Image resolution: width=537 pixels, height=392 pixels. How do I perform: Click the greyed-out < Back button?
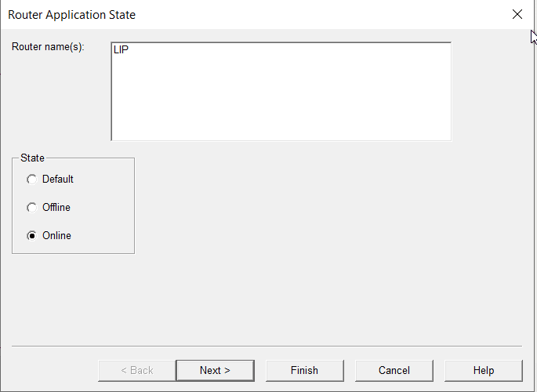click(136, 370)
